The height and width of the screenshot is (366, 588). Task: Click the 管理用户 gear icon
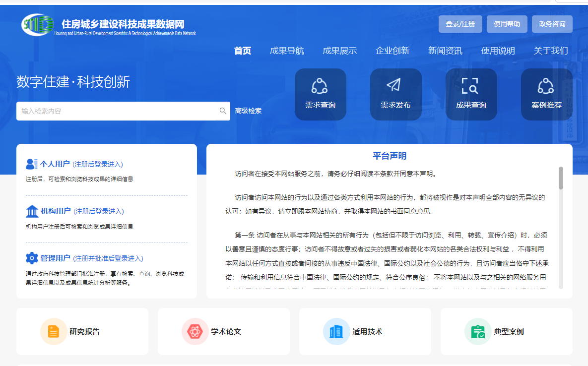[x=32, y=258]
